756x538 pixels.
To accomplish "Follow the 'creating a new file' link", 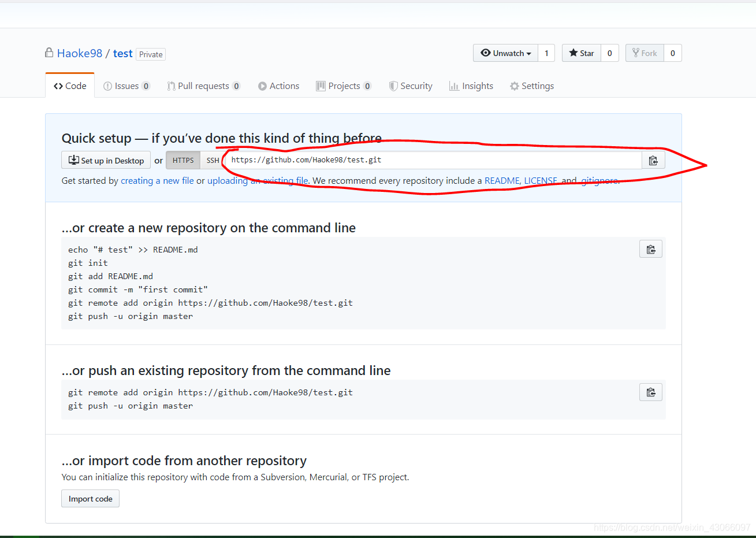I will click(157, 181).
